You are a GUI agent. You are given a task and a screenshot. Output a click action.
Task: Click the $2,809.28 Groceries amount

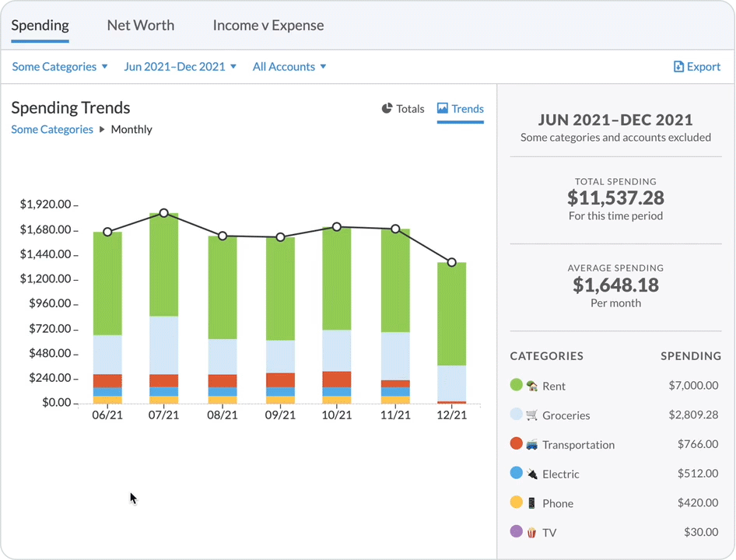pos(693,415)
